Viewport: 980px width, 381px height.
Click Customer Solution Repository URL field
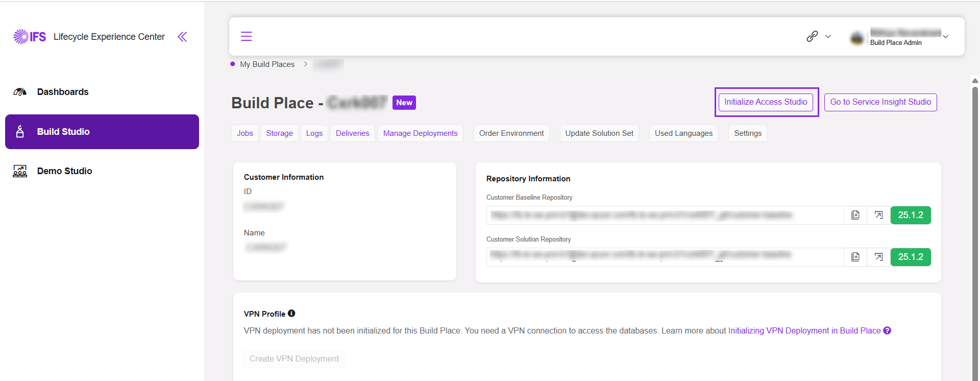tap(665, 257)
